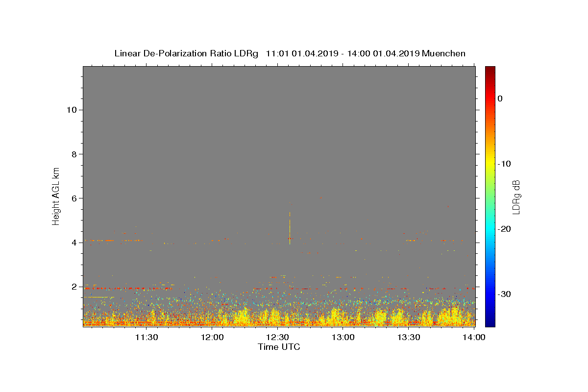
Task: Click the '0' colorbar tick label
Action: click(x=500, y=98)
